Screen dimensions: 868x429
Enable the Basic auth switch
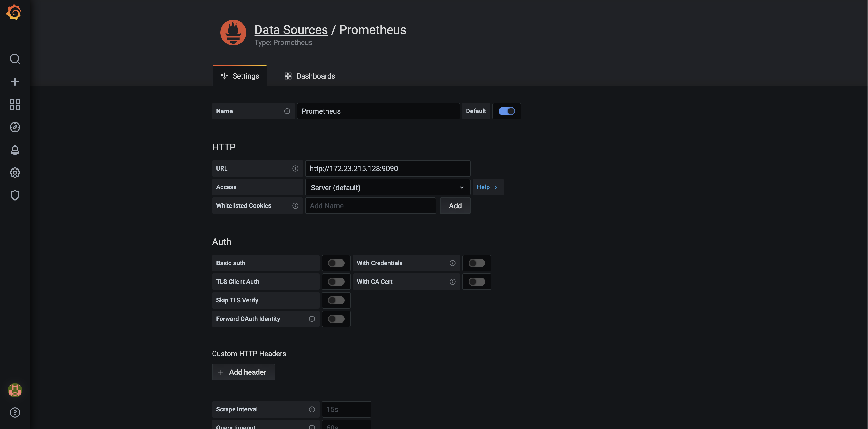coord(336,263)
